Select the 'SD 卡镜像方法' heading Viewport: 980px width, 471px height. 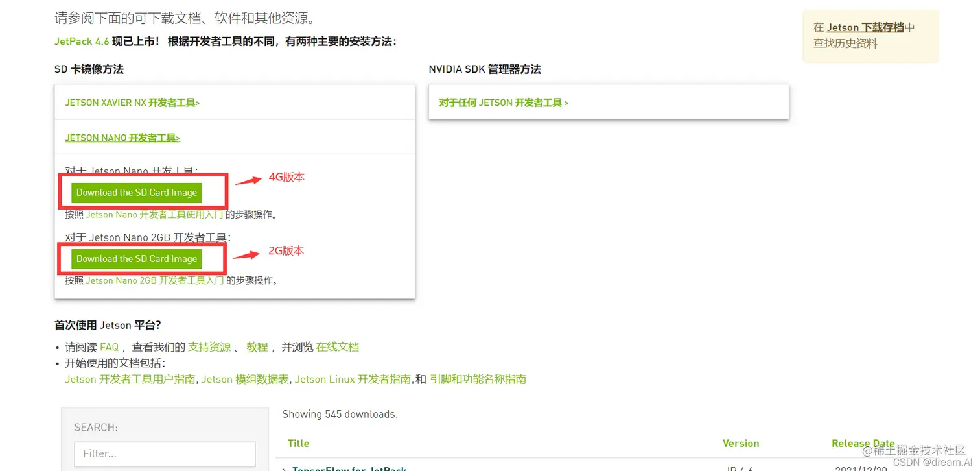point(89,69)
